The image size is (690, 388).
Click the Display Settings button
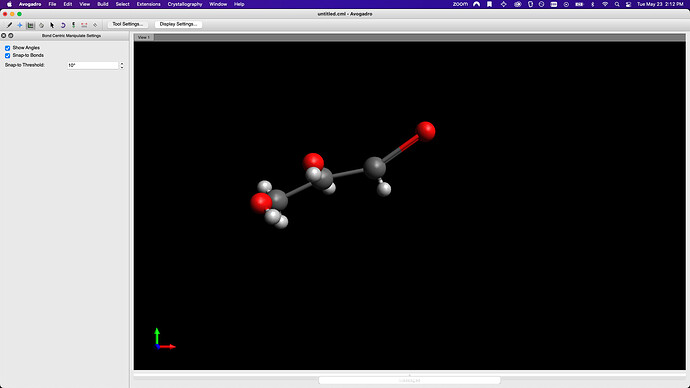pos(178,24)
